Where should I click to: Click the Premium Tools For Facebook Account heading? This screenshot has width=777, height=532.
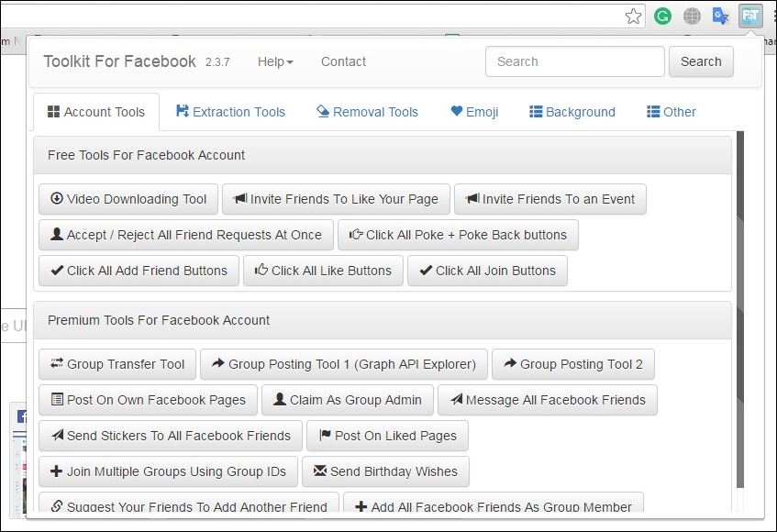[159, 320]
